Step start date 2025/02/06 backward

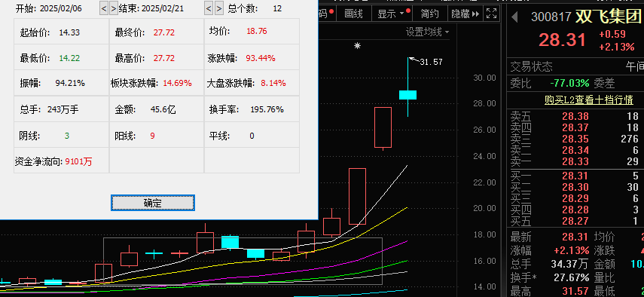[104, 8]
